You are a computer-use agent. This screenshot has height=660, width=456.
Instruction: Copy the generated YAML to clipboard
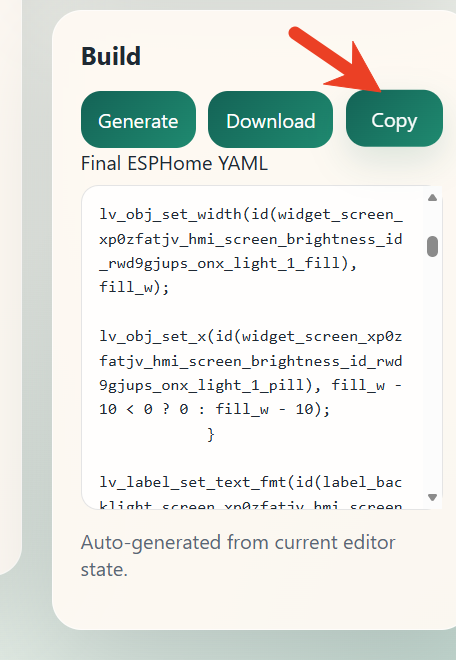394,119
